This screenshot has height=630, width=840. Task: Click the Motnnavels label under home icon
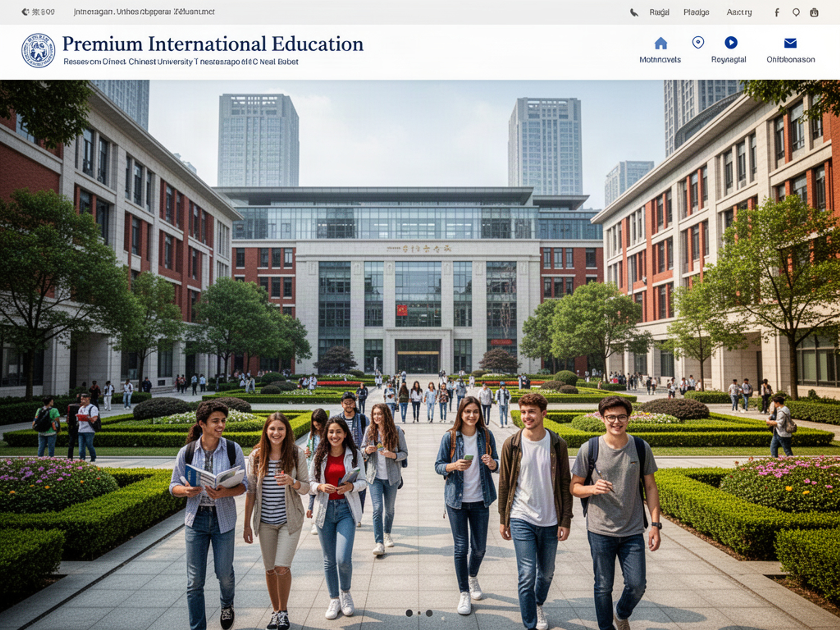point(660,60)
